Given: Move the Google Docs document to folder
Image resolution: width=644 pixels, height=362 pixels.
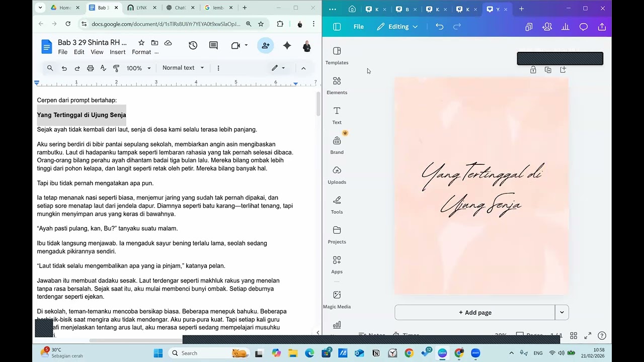Looking at the screenshot, I should (x=154, y=43).
